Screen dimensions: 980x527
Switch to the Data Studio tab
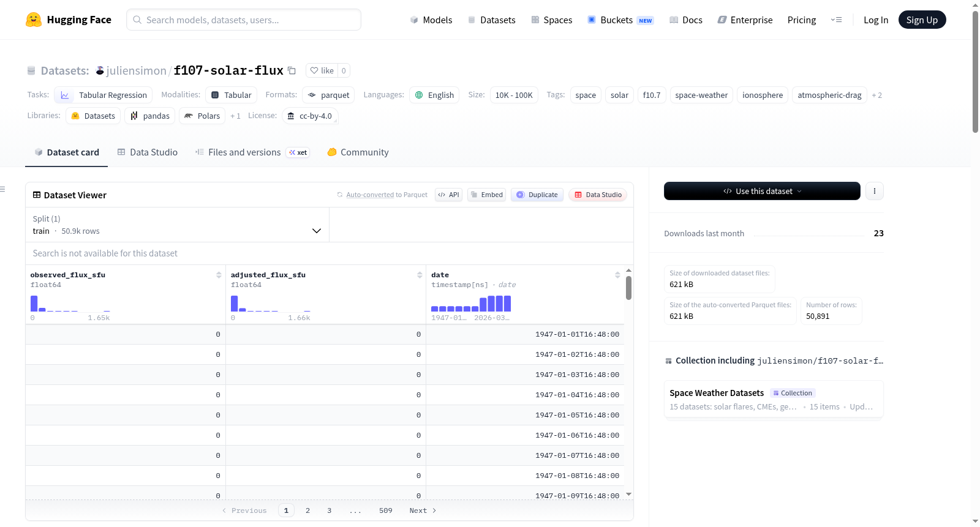(x=148, y=152)
